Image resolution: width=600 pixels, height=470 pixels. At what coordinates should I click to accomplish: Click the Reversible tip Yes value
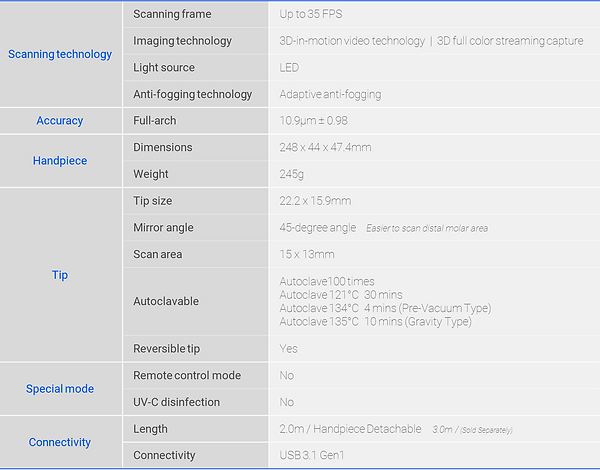click(289, 349)
